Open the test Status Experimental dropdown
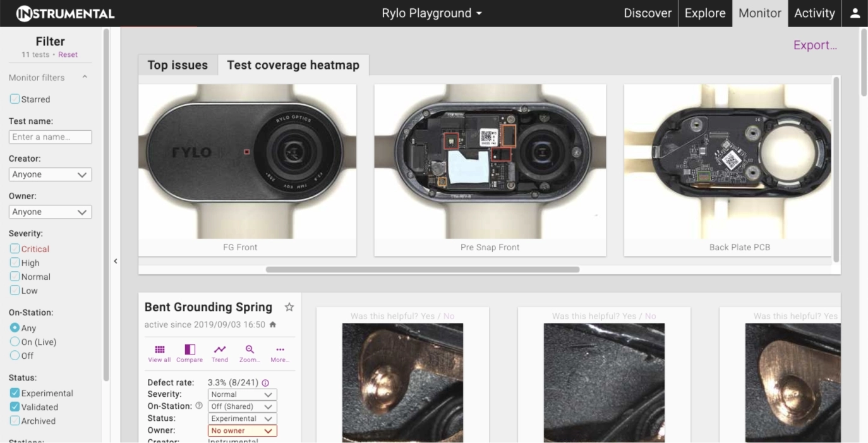This screenshot has width=868, height=443. (242, 418)
